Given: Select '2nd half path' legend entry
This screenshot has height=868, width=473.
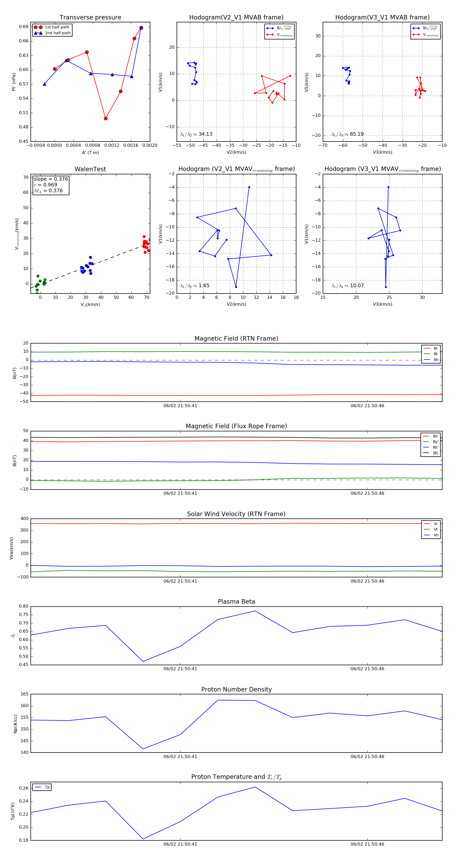Looking at the screenshot, I should coord(53,33).
